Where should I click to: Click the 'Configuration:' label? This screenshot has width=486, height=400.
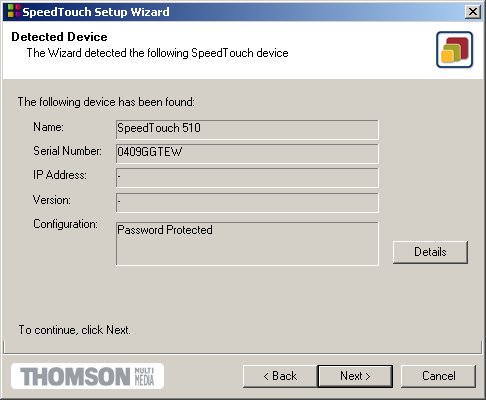(x=65, y=224)
